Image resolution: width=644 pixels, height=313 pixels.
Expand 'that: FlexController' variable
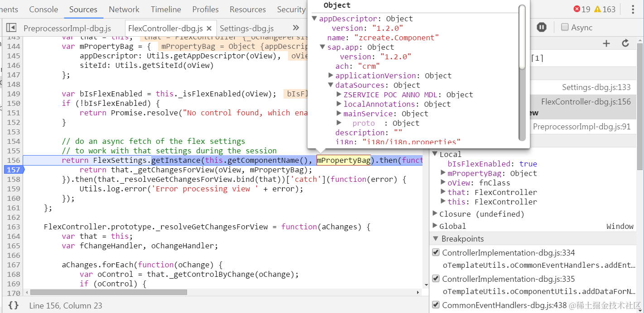coord(443,192)
